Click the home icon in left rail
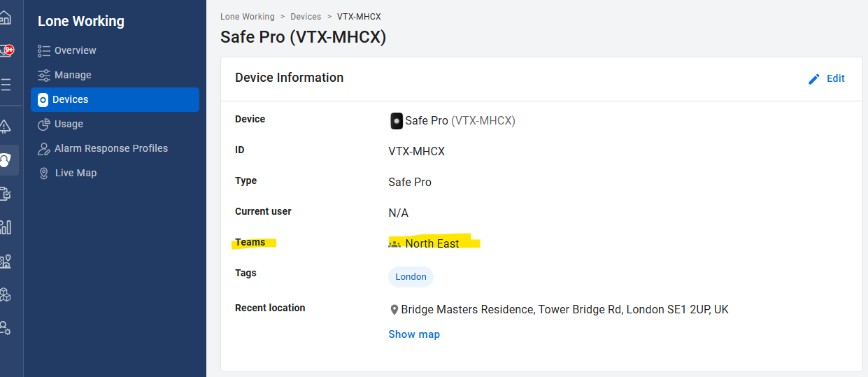868x377 pixels. coord(6,17)
